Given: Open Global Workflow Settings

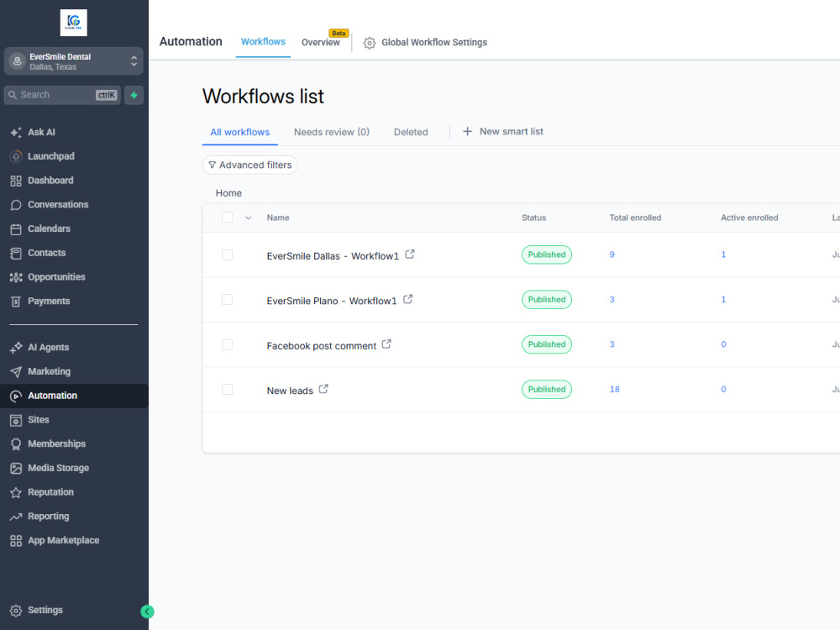Looking at the screenshot, I should point(425,43).
